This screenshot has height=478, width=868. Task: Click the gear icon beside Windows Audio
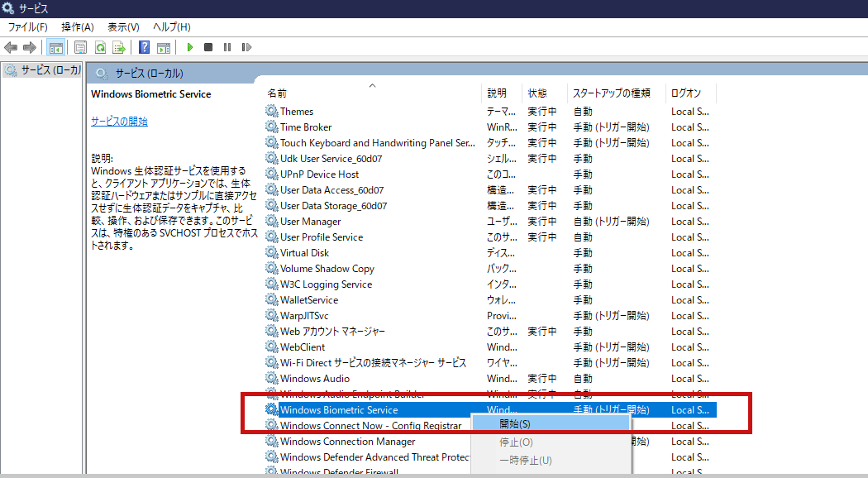click(271, 378)
